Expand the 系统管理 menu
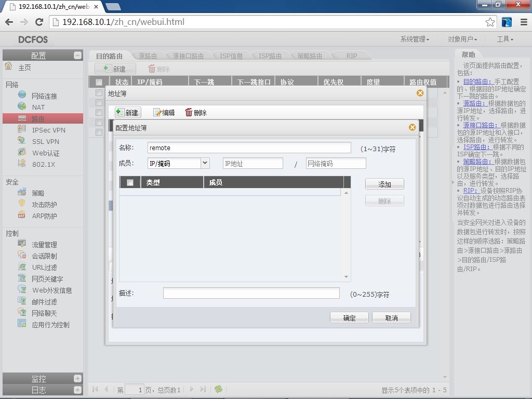Image resolution: width=532 pixels, height=399 pixels. pyautogui.click(x=415, y=39)
